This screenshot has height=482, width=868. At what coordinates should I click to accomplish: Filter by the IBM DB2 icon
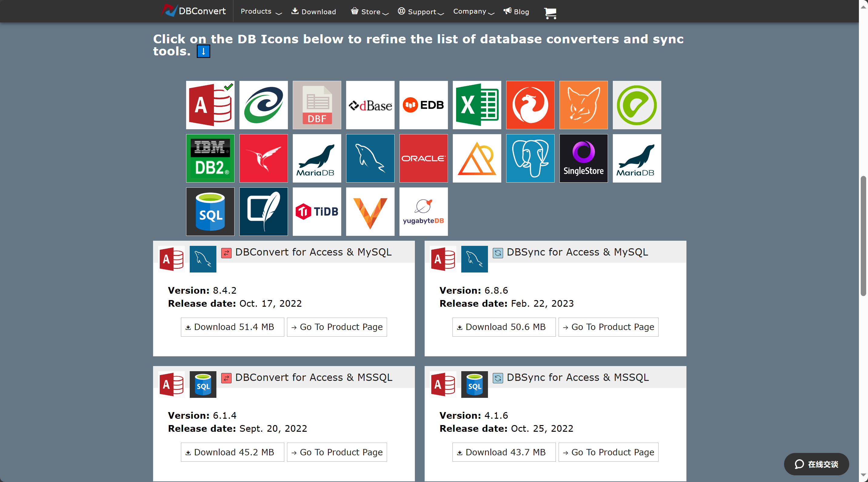click(210, 158)
